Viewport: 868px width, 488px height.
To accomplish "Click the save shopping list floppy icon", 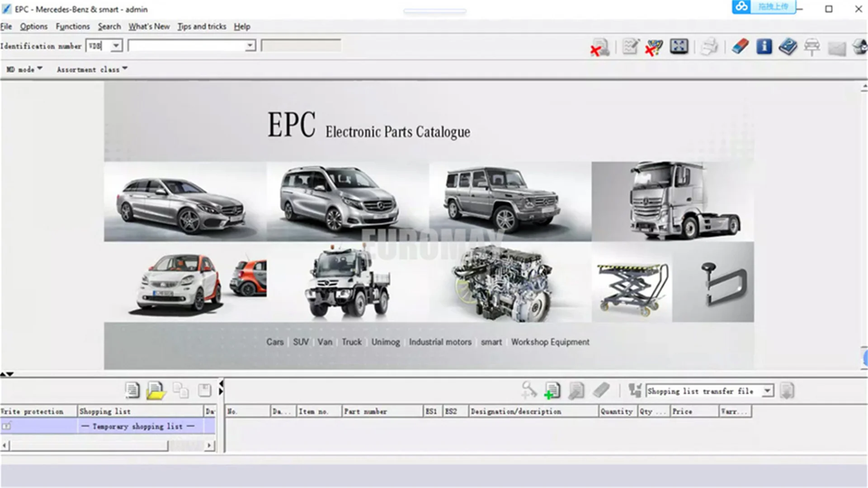I will click(x=204, y=390).
